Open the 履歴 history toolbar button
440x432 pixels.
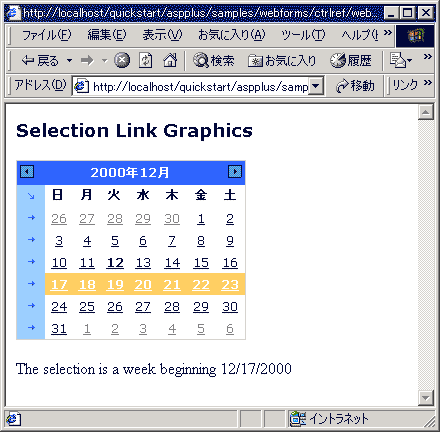351,61
